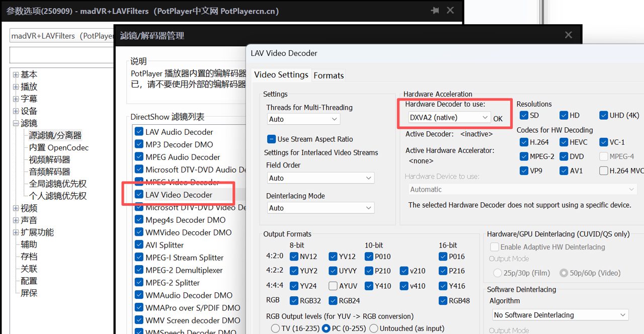Expand the 字幕 tree node
Viewport: 644px width, 334px height.
(x=16, y=99)
